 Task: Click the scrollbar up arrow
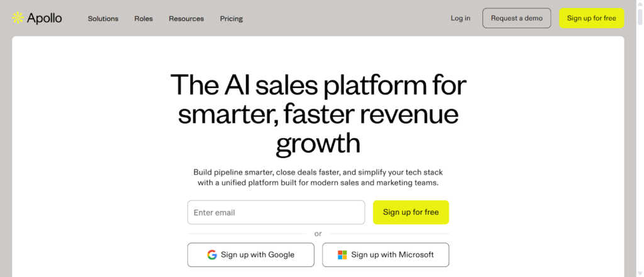tap(638, 4)
